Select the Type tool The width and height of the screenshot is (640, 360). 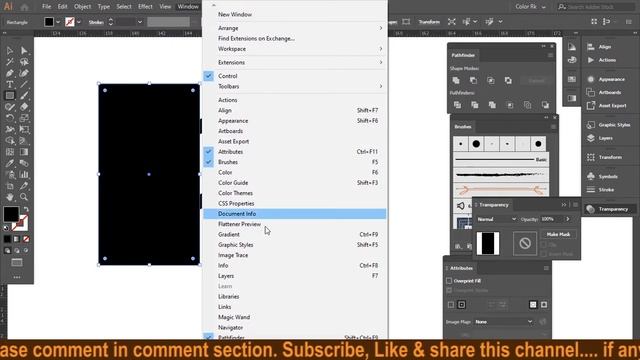tap(10, 84)
